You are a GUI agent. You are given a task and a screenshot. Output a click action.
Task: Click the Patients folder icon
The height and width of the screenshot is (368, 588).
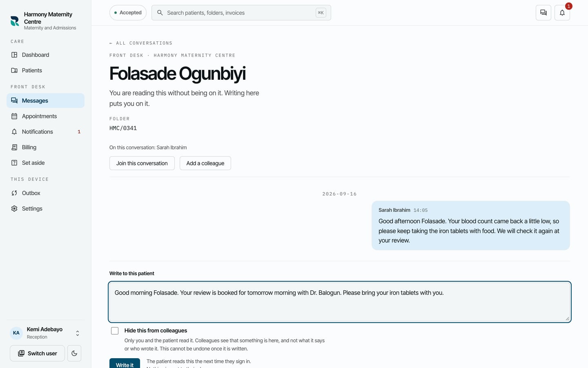coord(14,70)
